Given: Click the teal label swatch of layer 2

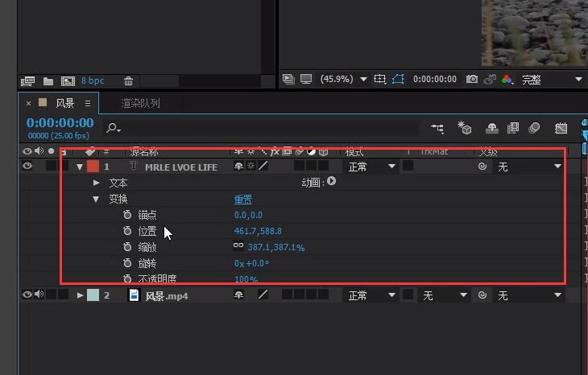Looking at the screenshot, I should 93,295.
